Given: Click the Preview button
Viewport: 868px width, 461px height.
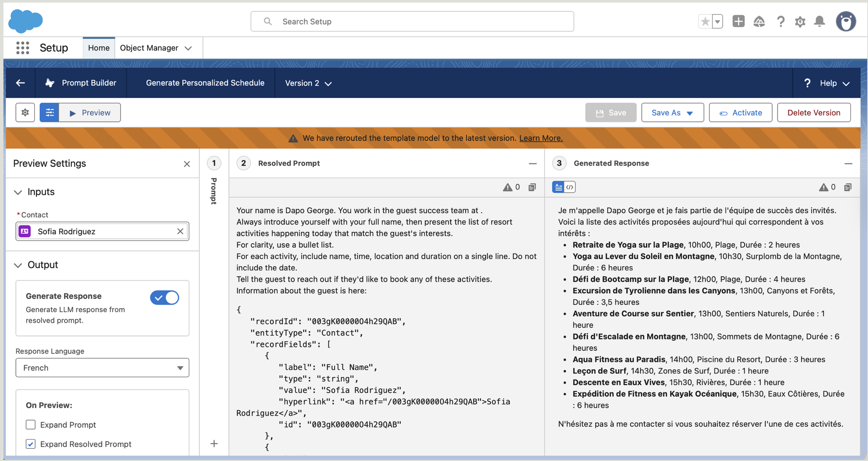Looking at the screenshot, I should 90,112.
